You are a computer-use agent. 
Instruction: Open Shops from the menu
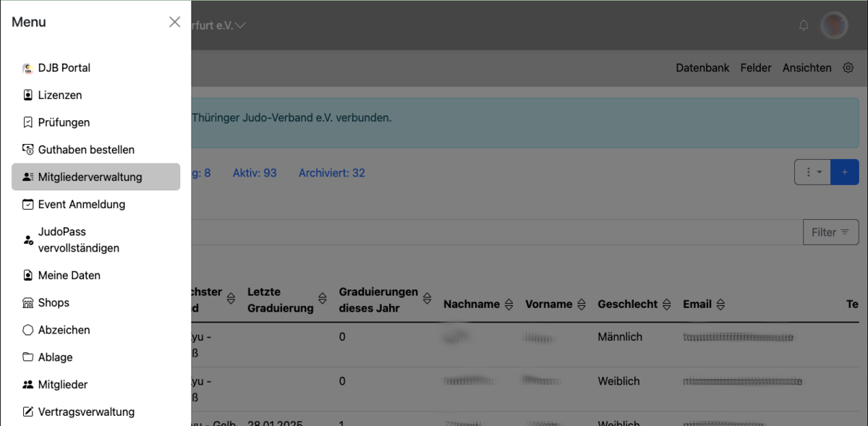point(54,303)
